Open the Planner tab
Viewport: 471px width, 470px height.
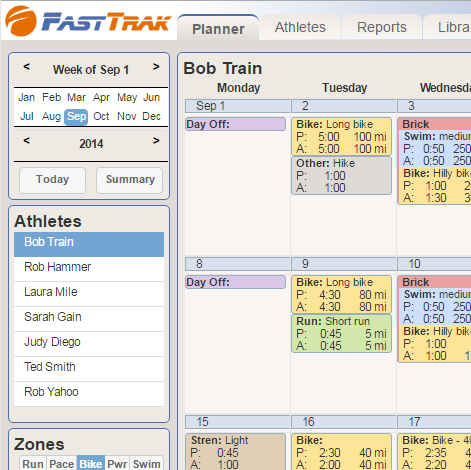218,28
